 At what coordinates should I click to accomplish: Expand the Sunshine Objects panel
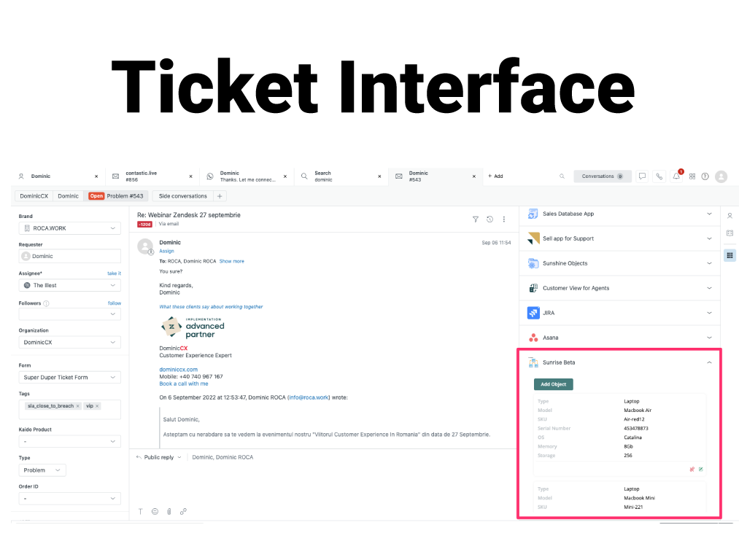[708, 263]
